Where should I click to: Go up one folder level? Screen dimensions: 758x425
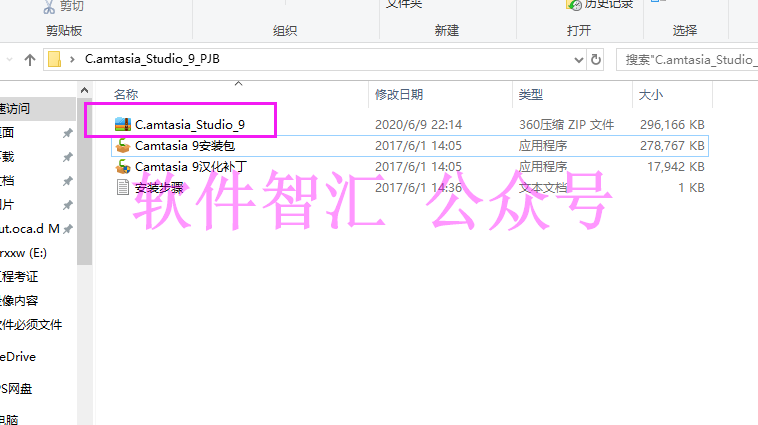(x=30, y=60)
